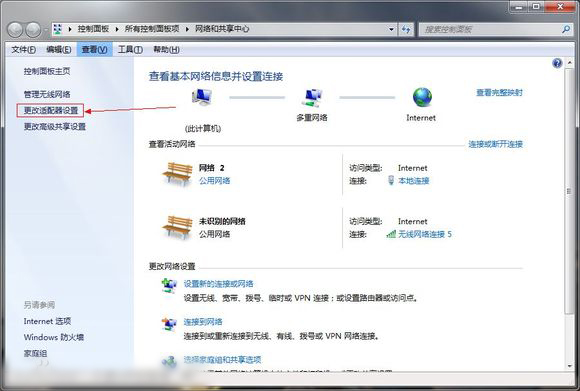Click the control panel search field

click(x=491, y=29)
